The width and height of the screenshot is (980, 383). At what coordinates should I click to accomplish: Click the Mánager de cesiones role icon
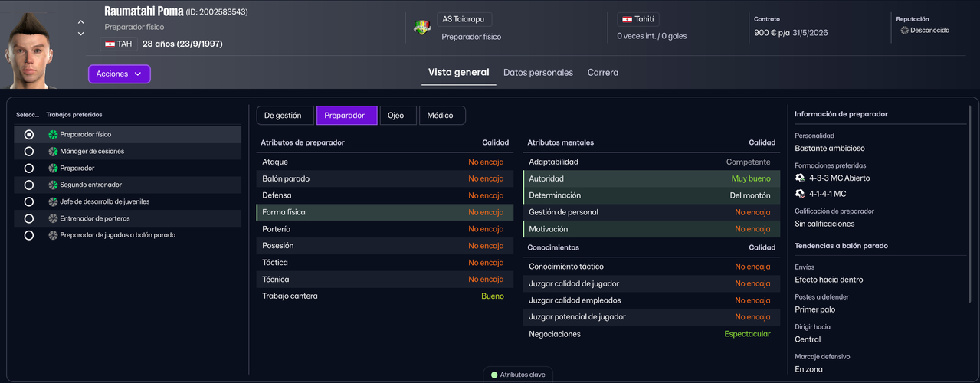[53, 151]
